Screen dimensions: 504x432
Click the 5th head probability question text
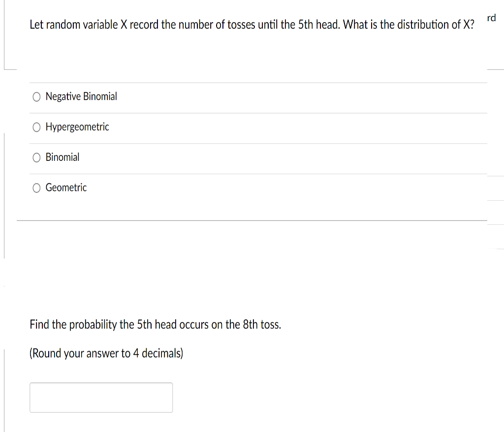155,324
